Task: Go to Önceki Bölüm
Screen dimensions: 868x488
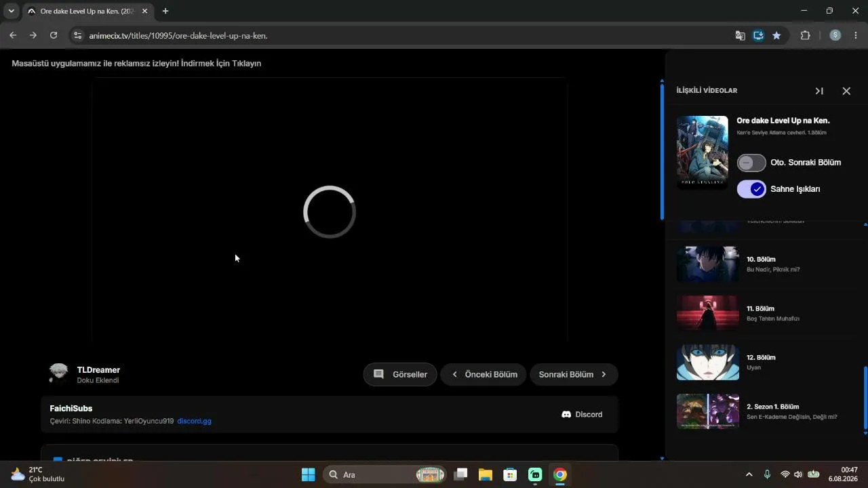Action: point(484,374)
